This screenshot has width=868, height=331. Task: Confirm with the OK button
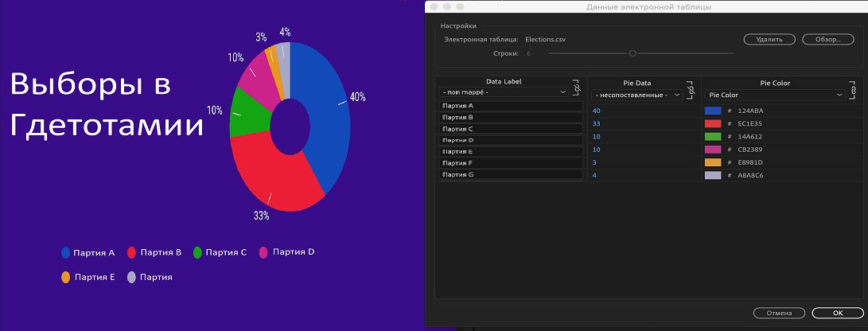point(838,313)
